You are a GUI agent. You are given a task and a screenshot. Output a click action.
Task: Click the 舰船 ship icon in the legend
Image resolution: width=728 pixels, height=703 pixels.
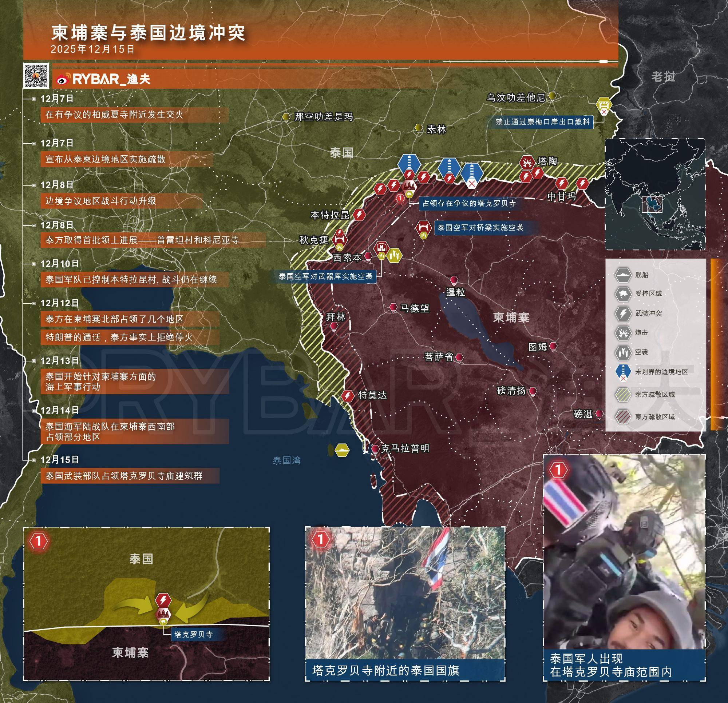623,275
